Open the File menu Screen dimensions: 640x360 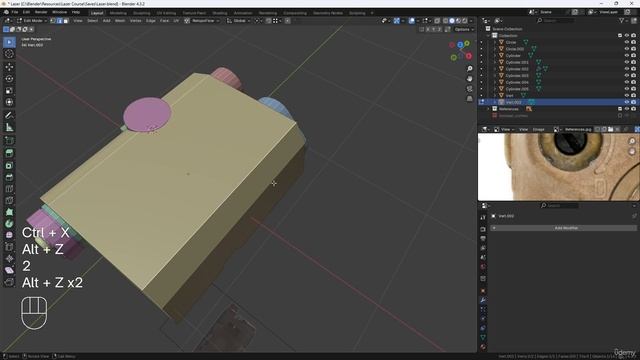point(15,12)
